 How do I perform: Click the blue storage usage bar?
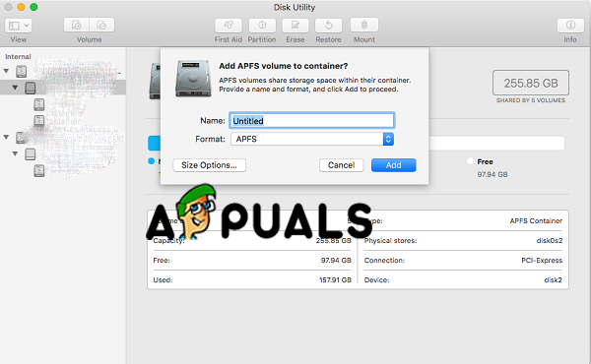coord(155,143)
